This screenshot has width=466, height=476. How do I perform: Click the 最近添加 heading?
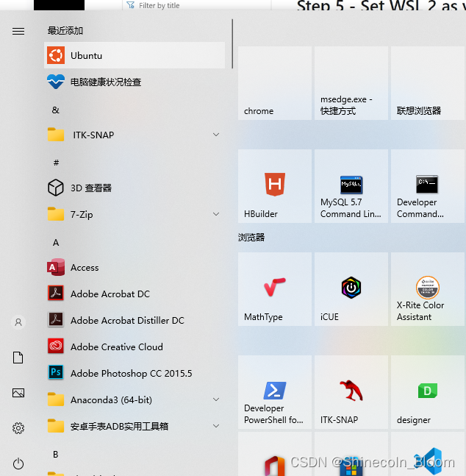(x=65, y=31)
